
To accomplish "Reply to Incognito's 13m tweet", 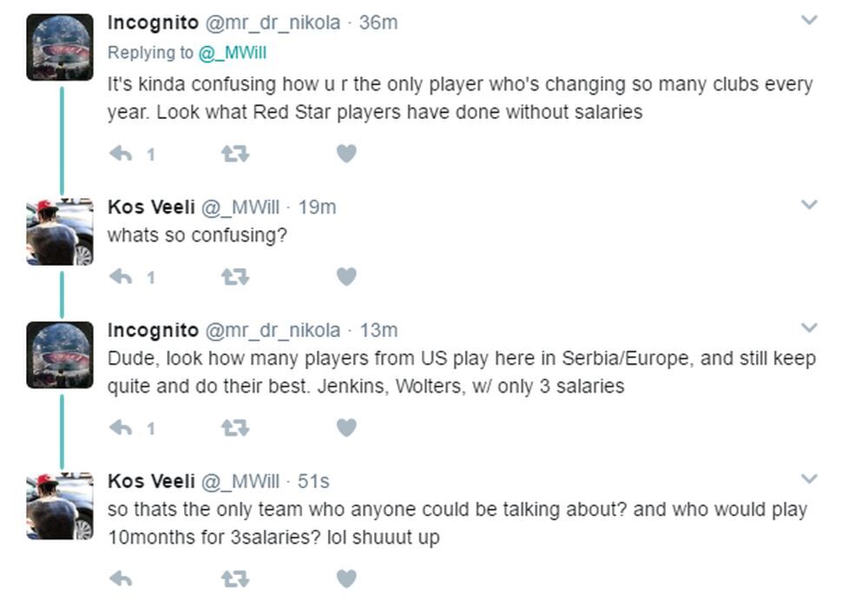I will pos(121,427).
